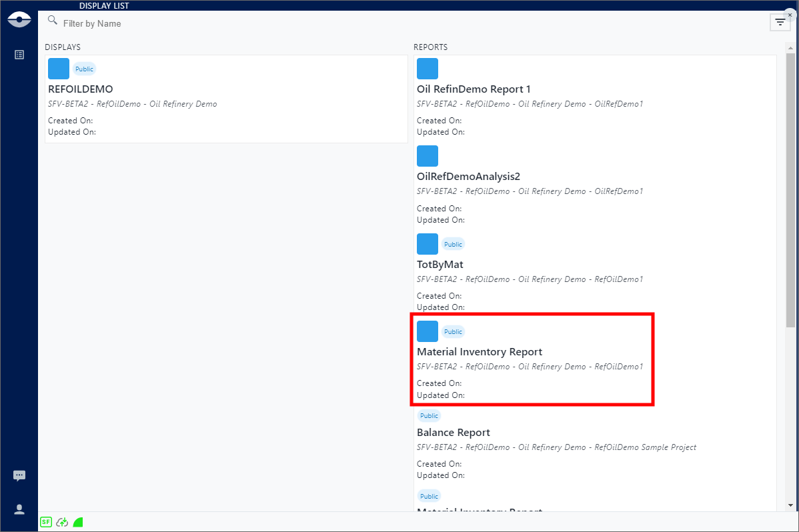Click the Public badge on TotByMat
The width and height of the screenshot is (799, 532).
point(453,244)
